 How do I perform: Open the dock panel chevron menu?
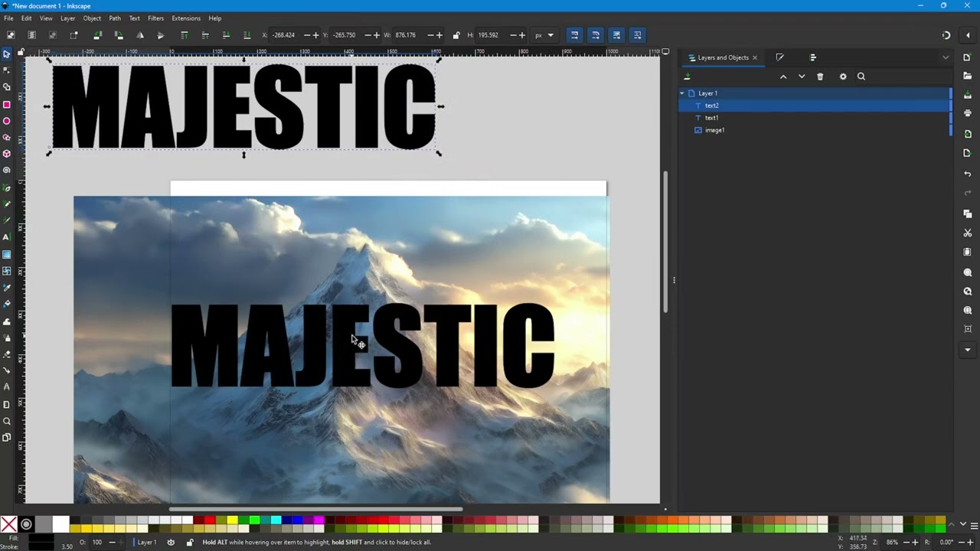coord(946,57)
